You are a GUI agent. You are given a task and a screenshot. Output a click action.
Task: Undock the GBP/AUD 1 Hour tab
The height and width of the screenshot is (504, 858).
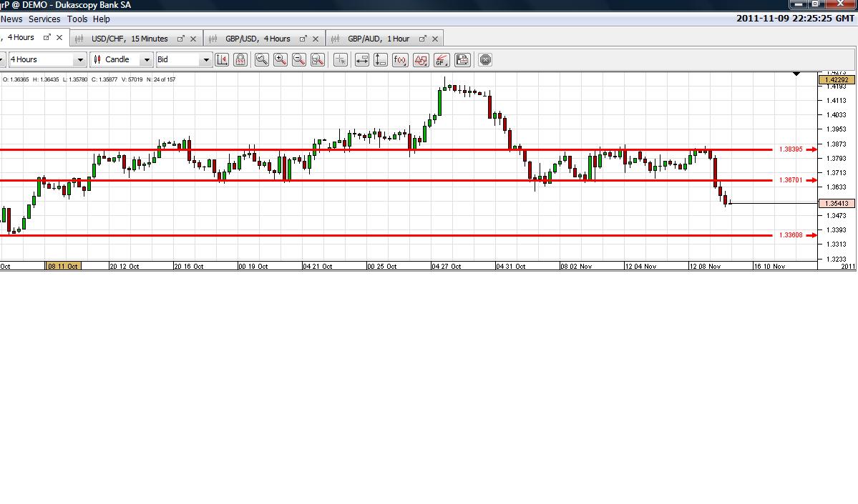(422, 39)
